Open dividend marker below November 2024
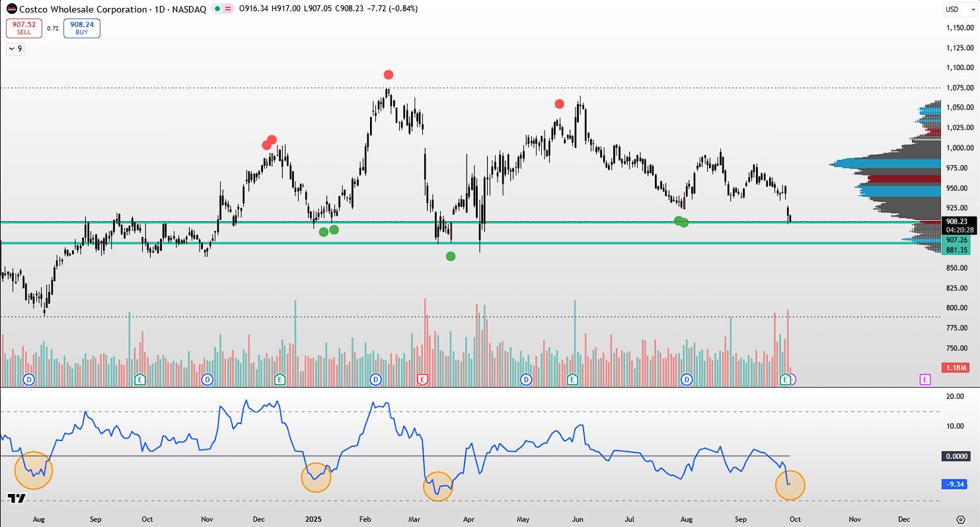The image size is (980, 527). (x=207, y=379)
